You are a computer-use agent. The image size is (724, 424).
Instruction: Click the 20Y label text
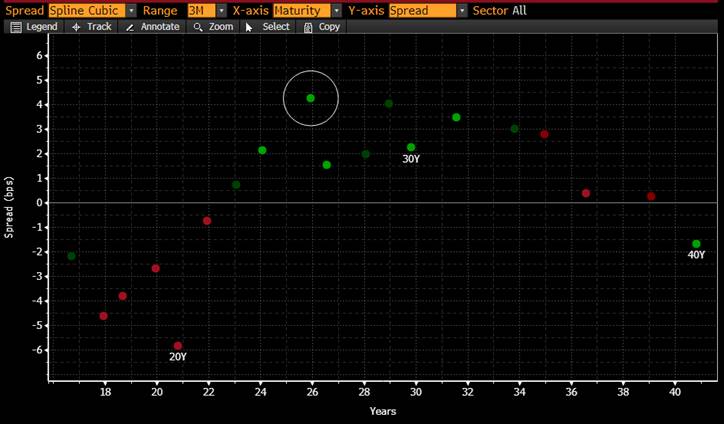178,357
